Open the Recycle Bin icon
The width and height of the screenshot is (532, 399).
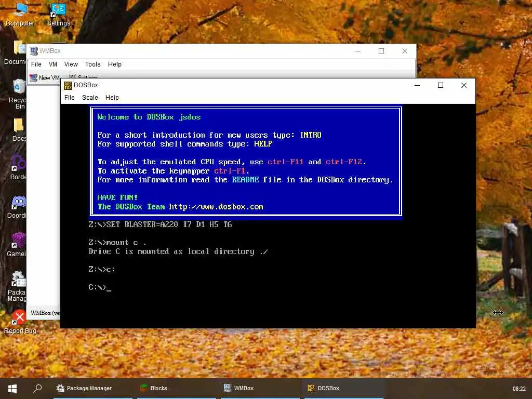pos(17,94)
